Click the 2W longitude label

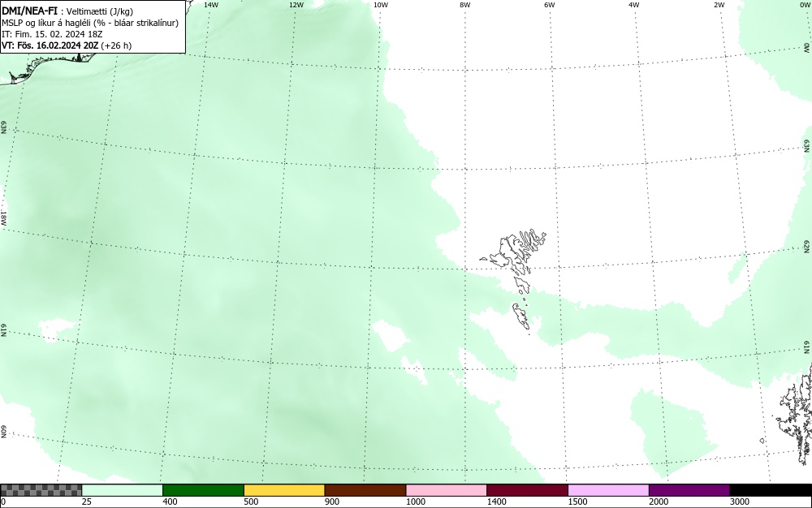[x=719, y=5]
